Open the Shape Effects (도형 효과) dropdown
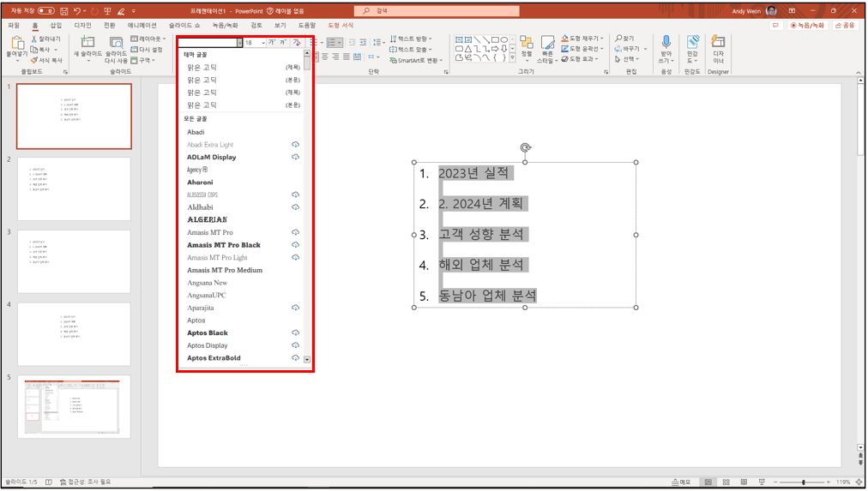Viewport: 868px width, 491px height. [x=579, y=58]
